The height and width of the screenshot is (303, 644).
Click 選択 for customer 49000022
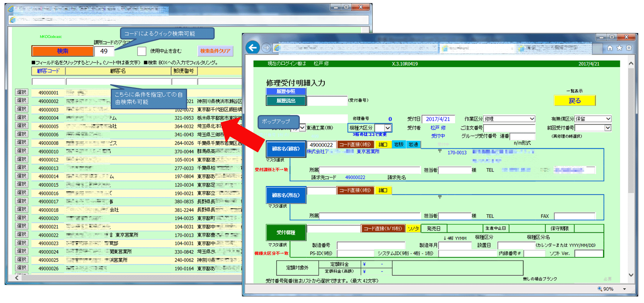point(21,235)
